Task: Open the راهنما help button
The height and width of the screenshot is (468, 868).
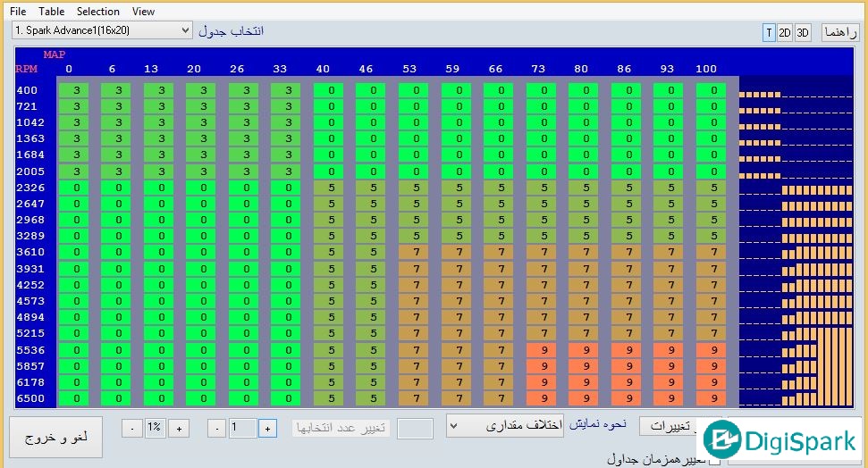Action: [x=840, y=33]
